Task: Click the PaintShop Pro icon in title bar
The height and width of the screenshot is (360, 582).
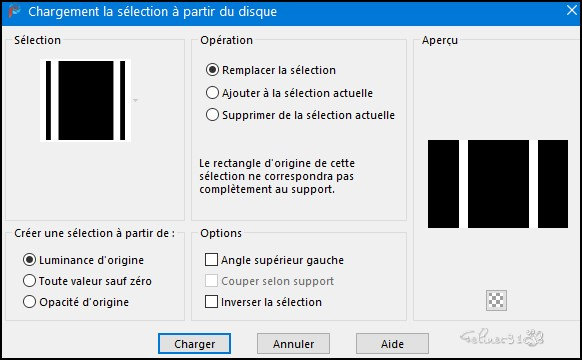Action: click(x=14, y=11)
